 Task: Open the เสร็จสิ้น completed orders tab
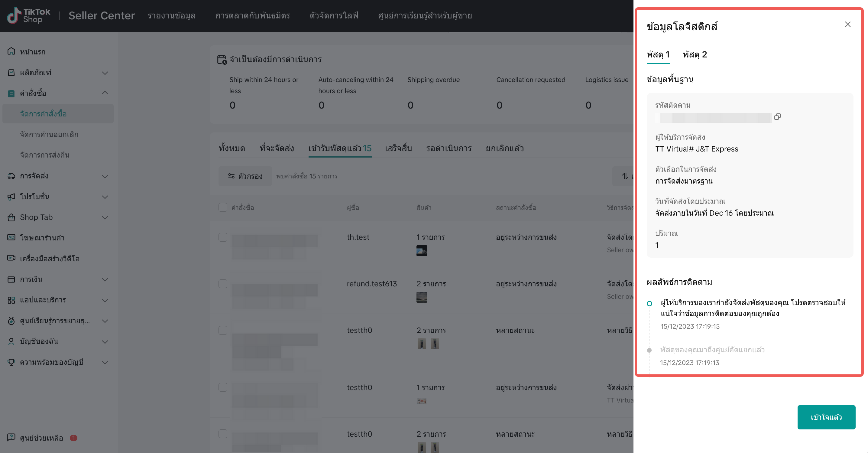point(398,148)
